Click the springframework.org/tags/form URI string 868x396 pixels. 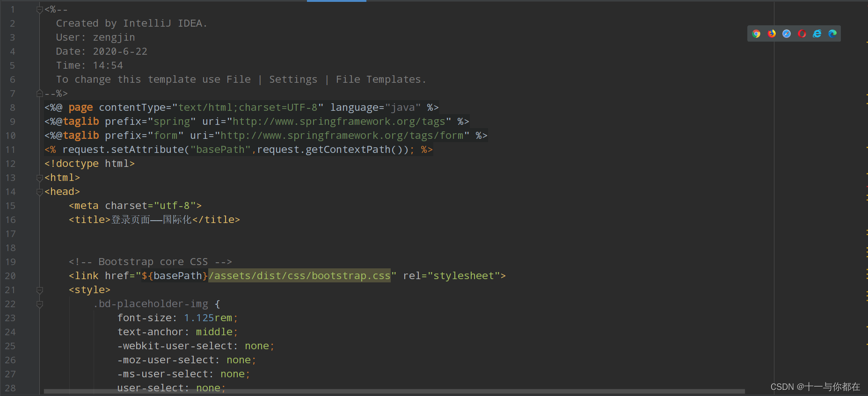coord(342,136)
